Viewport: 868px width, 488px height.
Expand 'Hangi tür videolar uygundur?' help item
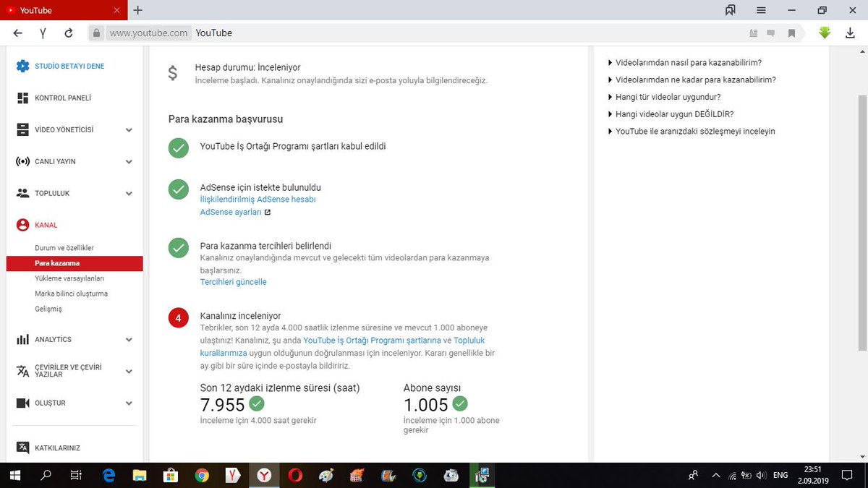664,96
